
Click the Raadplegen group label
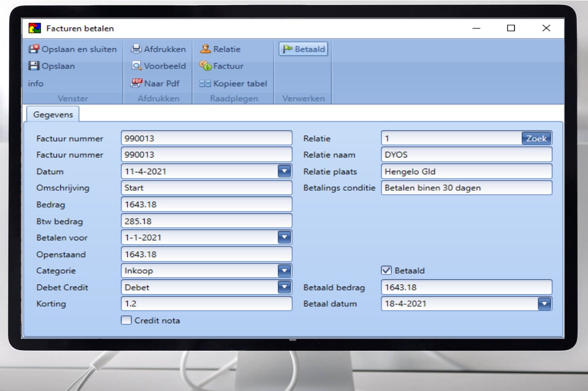[234, 98]
